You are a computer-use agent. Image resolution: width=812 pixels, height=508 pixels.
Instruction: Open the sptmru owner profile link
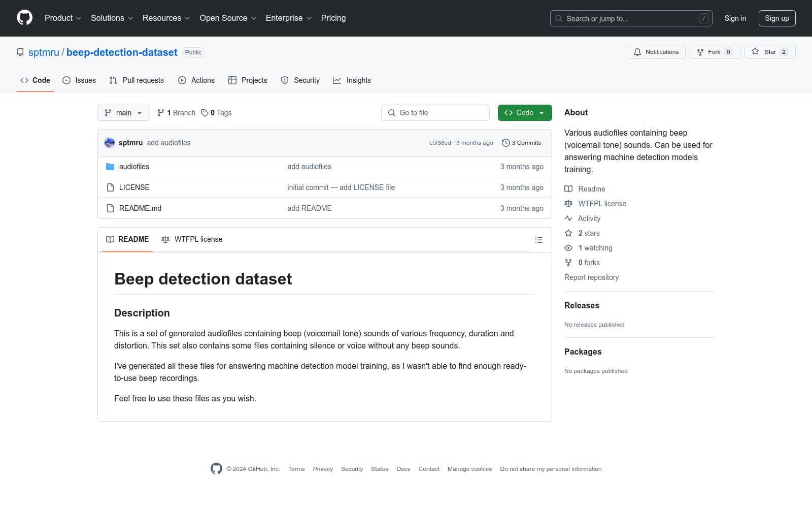pyautogui.click(x=44, y=52)
